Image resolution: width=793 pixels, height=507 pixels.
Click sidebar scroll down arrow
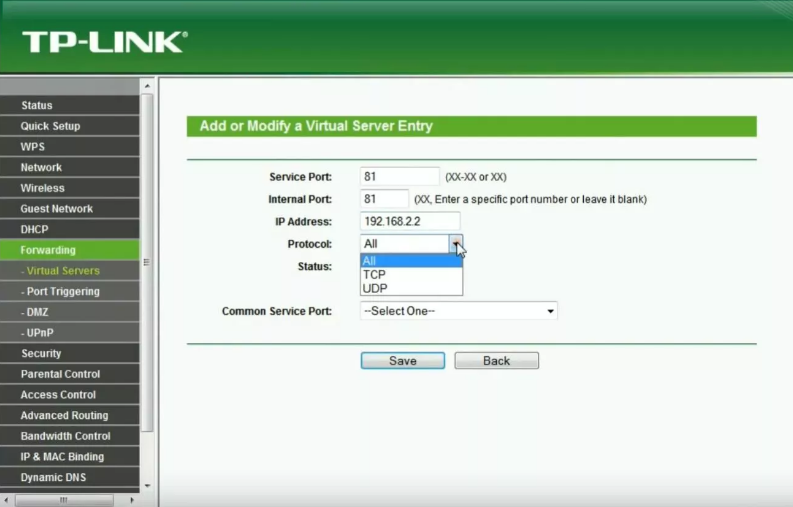point(147,486)
